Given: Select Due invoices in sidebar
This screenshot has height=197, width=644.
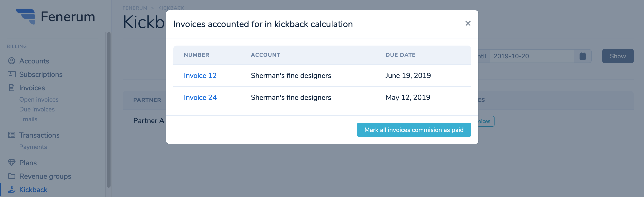Looking at the screenshot, I should pyautogui.click(x=37, y=109).
